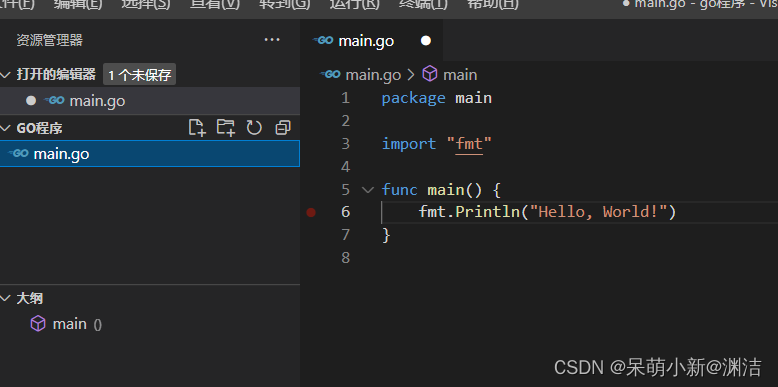
Task: Collapse the 打开的编辑器 section
Action: click(x=5, y=75)
